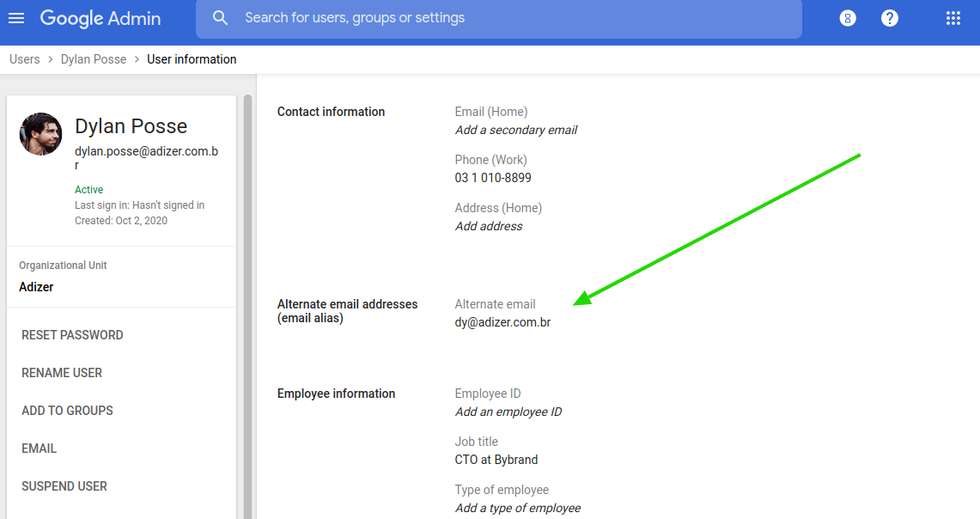The height and width of the screenshot is (519, 980).
Task: Click Dylan Posse's profile photo
Action: point(40,134)
